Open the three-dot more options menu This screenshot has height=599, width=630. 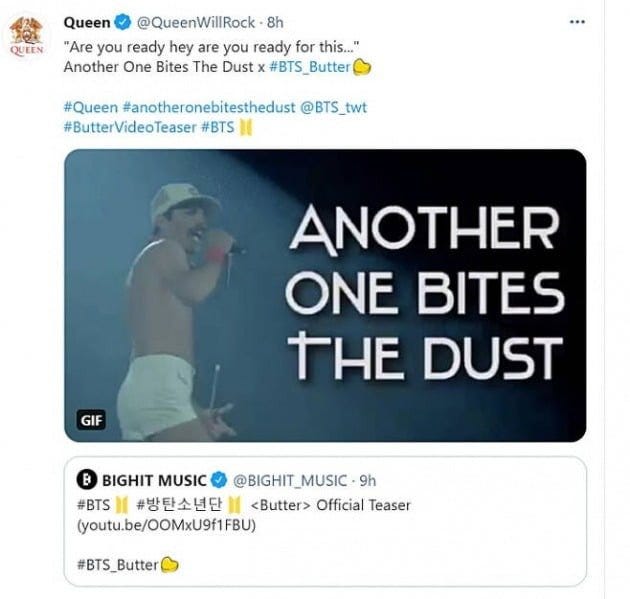[x=577, y=22]
